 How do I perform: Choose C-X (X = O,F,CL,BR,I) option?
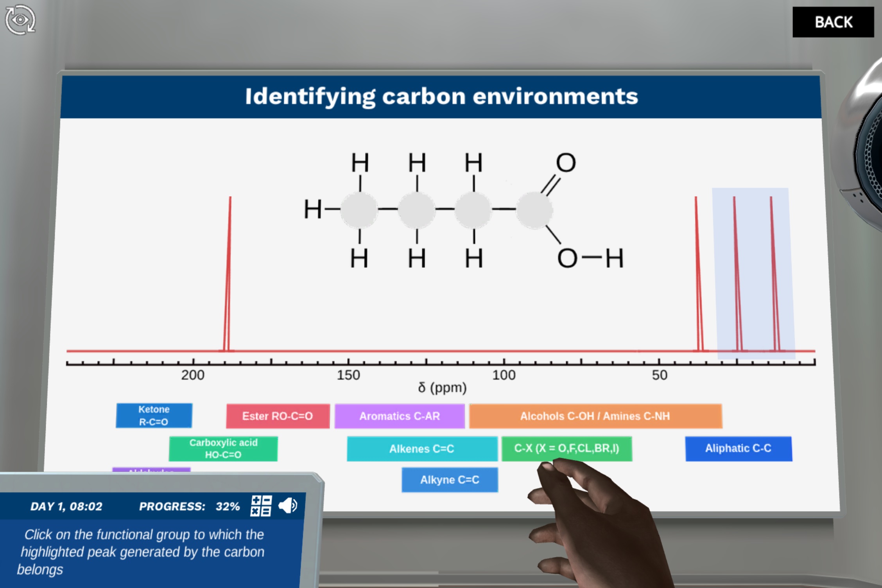tap(567, 449)
